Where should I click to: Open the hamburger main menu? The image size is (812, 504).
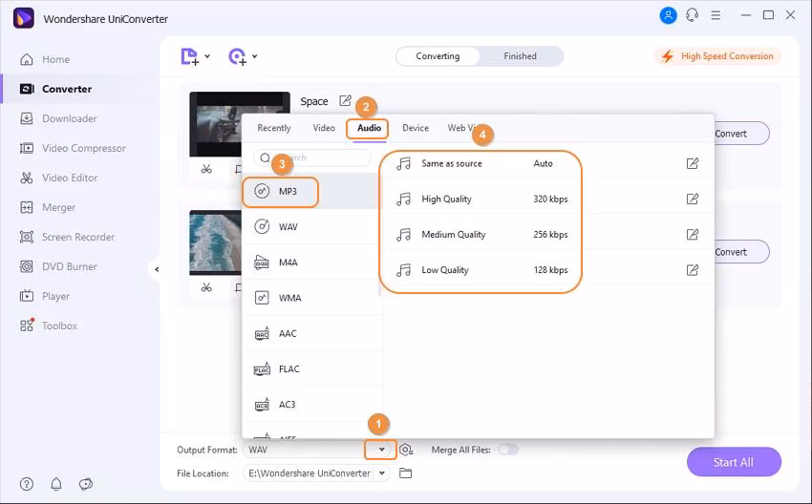coord(716,15)
